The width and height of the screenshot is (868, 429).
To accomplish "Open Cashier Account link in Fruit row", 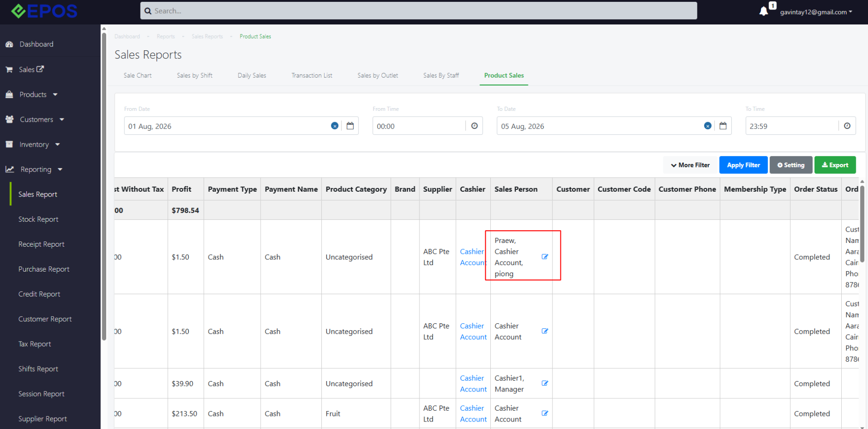I will pos(473,413).
